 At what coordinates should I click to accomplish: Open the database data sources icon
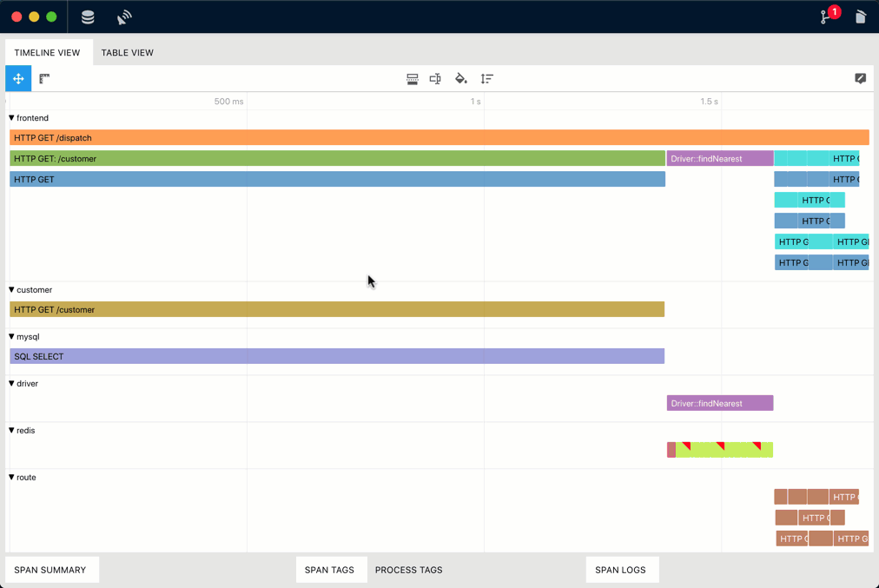pos(88,17)
